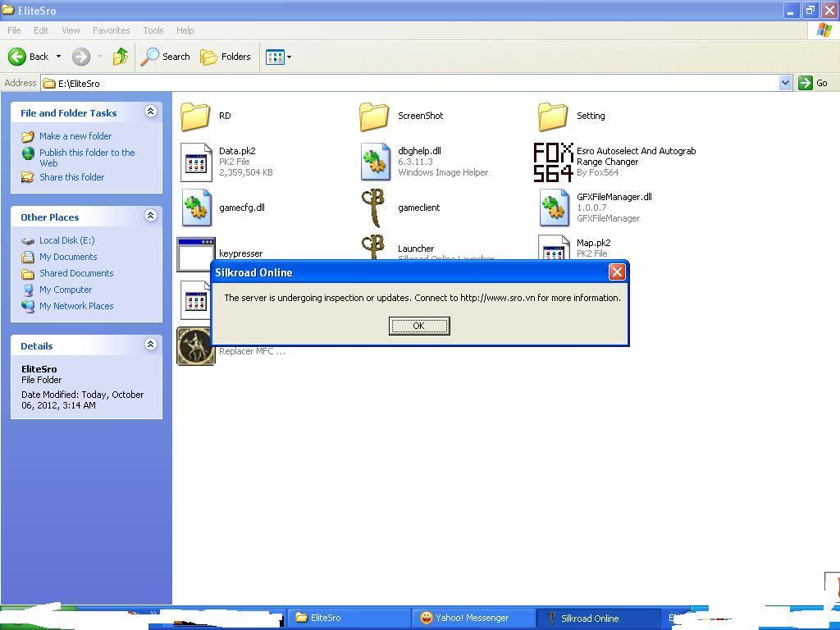Image resolution: width=840 pixels, height=630 pixels.
Task: Go to Shared Documents
Action: [x=76, y=273]
